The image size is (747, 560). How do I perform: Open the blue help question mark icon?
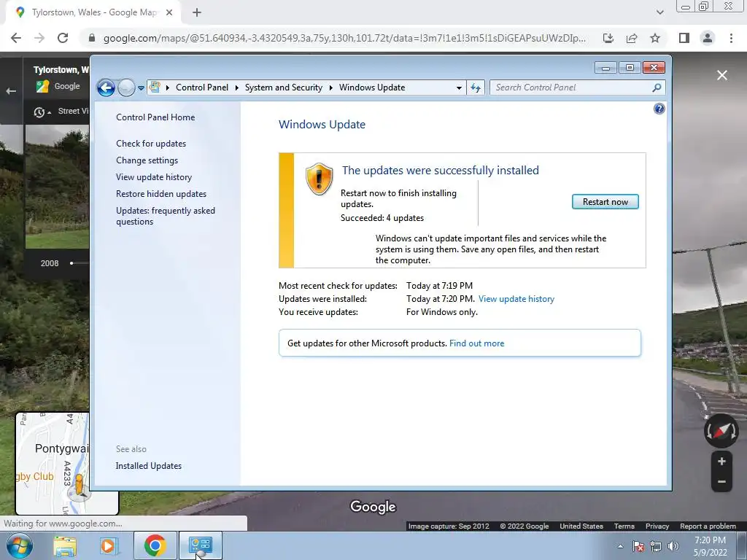coord(659,109)
